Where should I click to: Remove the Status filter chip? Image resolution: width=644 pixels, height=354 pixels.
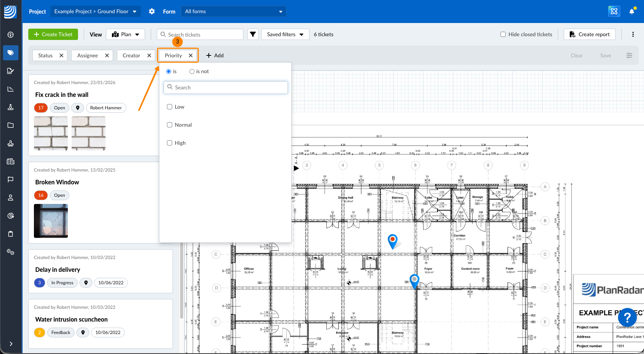61,55
